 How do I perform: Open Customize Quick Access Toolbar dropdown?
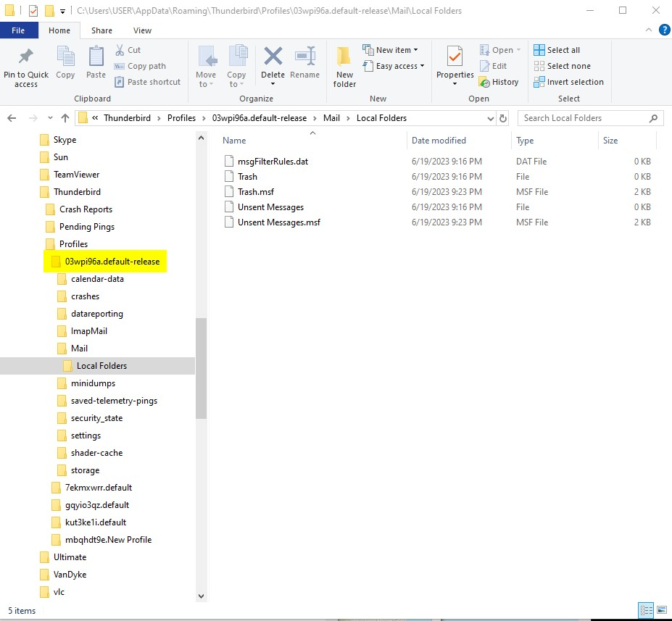[62, 11]
